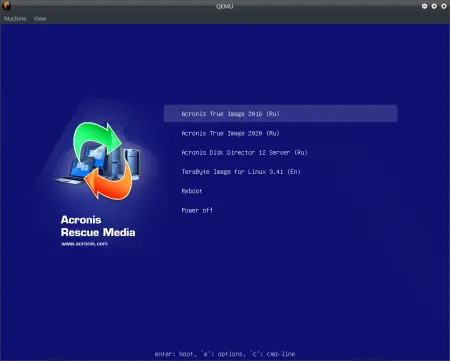450x361 pixels.
Task: Click the QEMU application icon in title bar
Action: click(6, 6)
